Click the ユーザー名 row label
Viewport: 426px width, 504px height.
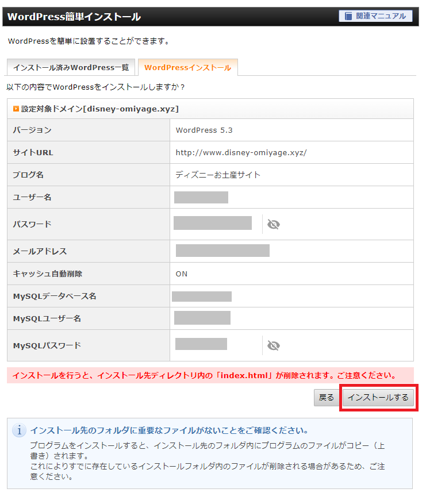click(x=32, y=197)
